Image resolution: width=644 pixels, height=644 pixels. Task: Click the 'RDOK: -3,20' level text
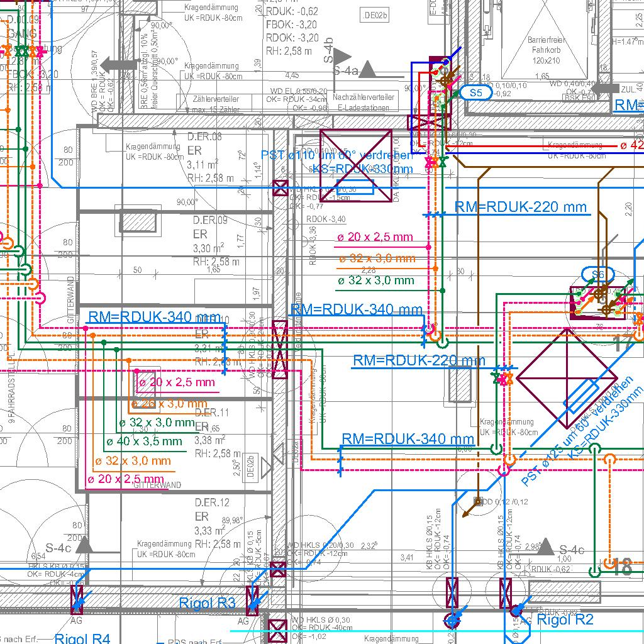[x=292, y=38]
